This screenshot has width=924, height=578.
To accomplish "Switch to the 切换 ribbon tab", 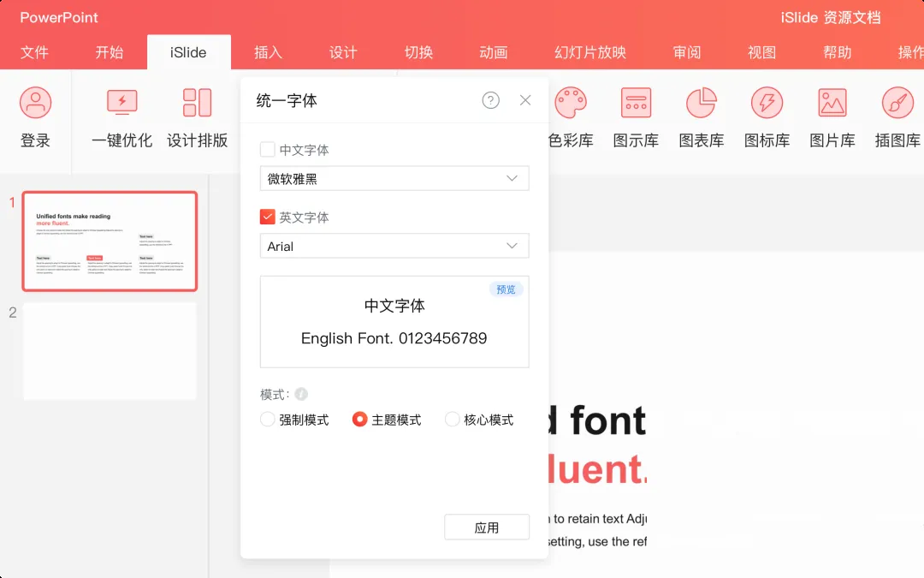I will (x=418, y=52).
